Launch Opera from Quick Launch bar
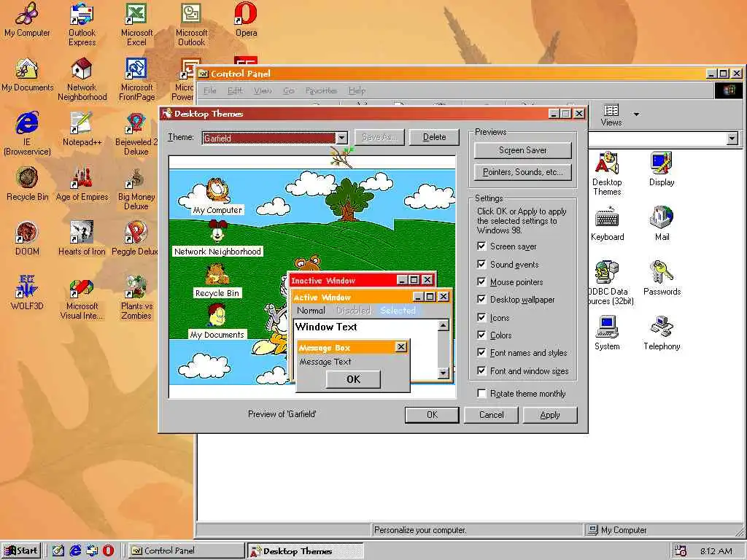 coord(108,551)
